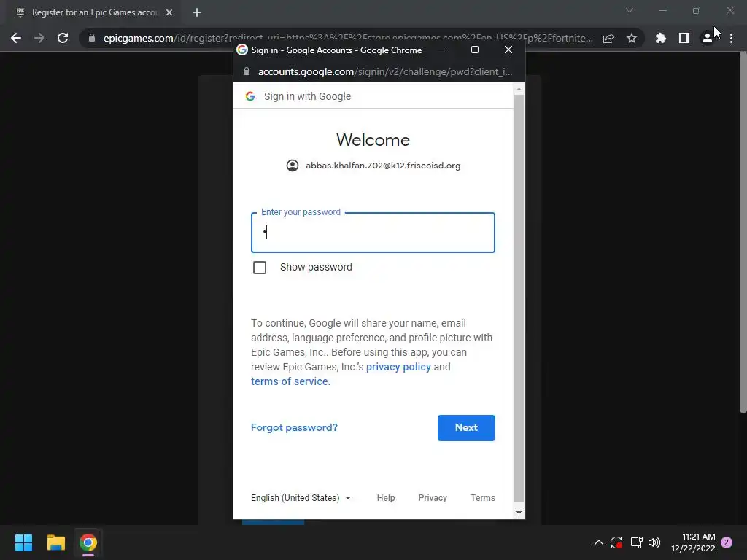Close the Epic Games register tab
This screenshot has height=560, width=747.
click(x=169, y=12)
